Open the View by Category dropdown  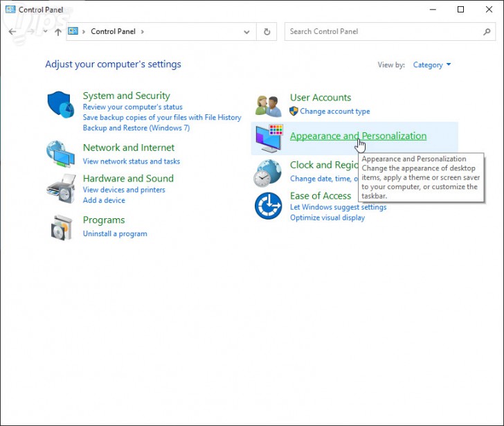tap(432, 65)
